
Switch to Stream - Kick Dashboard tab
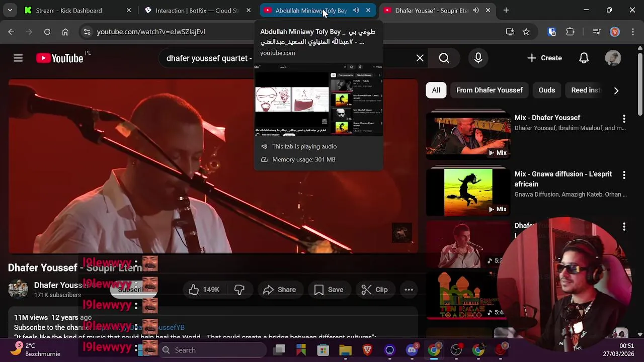point(78,10)
